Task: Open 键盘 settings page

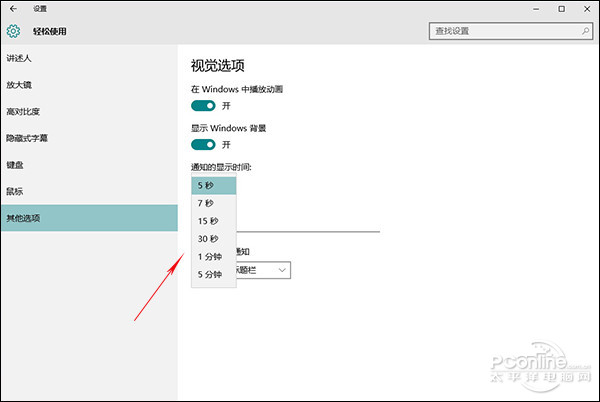Action: coord(89,165)
